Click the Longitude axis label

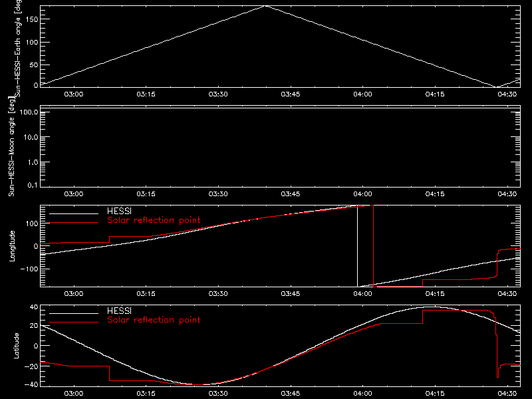(12, 246)
